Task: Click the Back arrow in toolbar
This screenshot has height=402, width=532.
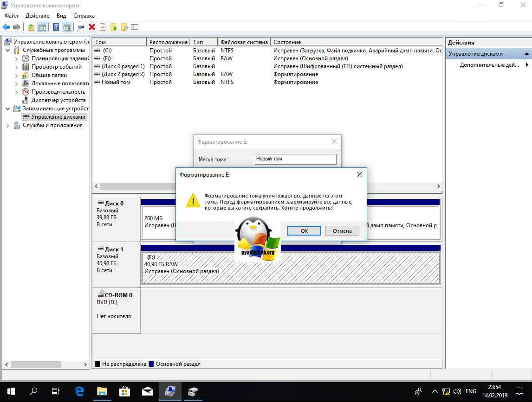Action: pyautogui.click(x=6, y=27)
